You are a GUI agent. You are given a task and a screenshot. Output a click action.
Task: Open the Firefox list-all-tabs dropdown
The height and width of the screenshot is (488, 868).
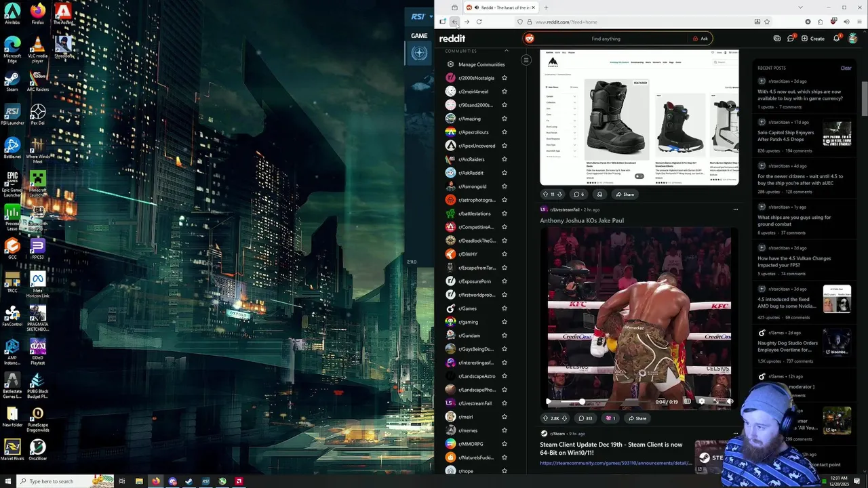(x=800, y=7)
